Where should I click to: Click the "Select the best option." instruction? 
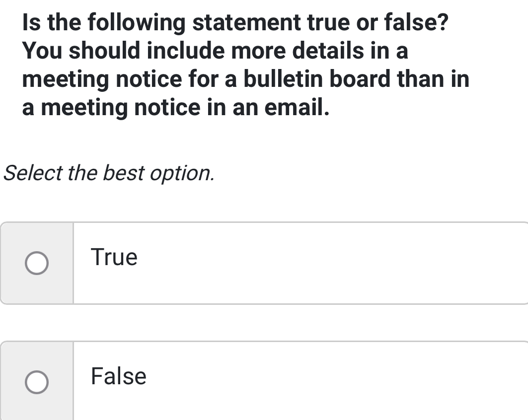tap(109, 173)
